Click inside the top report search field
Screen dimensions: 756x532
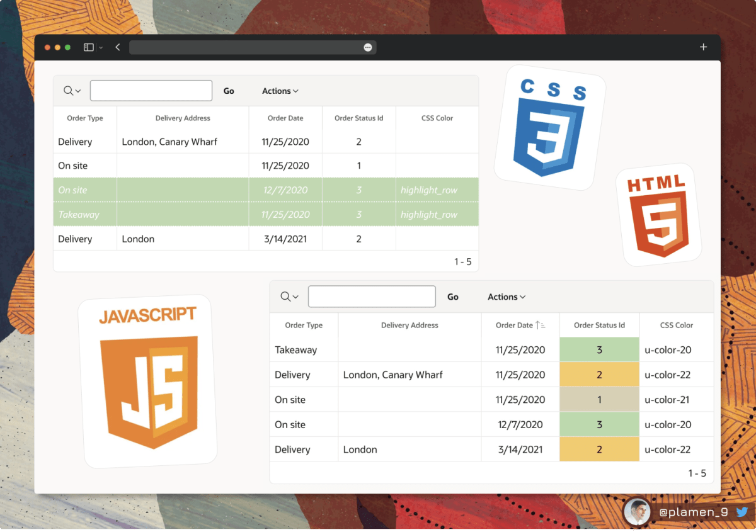[x=151, y=90]
